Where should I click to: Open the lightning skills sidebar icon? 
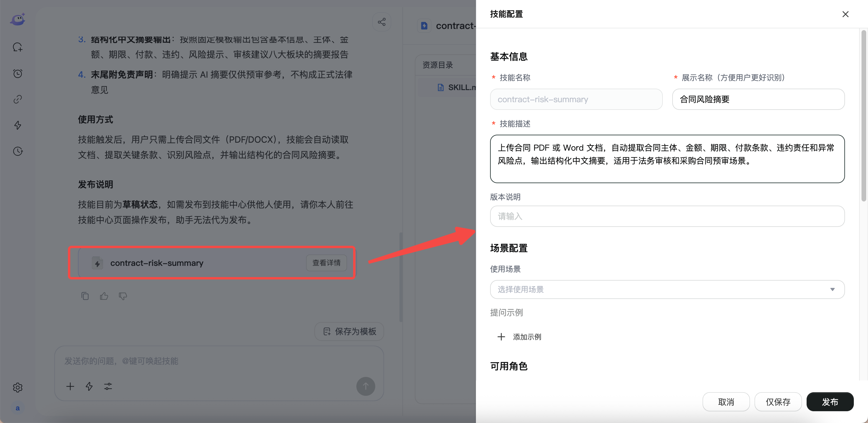coord(17,125)
